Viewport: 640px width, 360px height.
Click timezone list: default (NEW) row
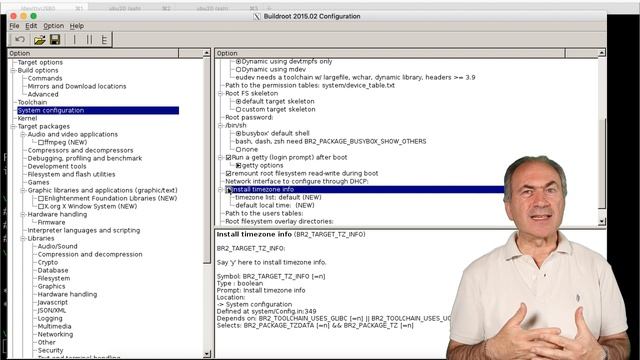pyautogui.click(x=278, y=198)
